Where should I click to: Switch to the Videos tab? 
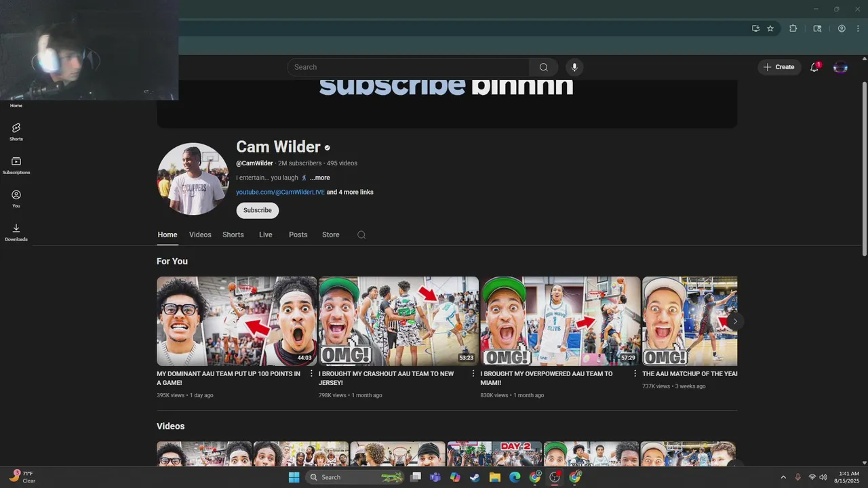(200, 235)
